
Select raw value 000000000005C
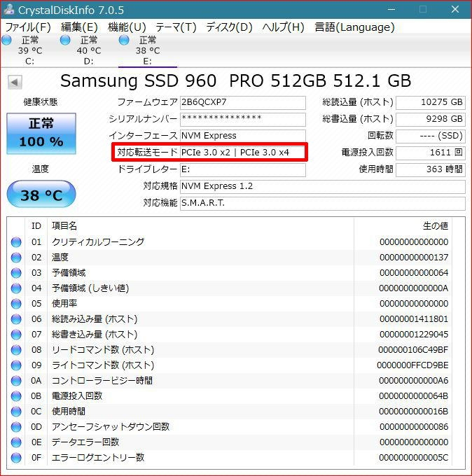pos(414,458)
